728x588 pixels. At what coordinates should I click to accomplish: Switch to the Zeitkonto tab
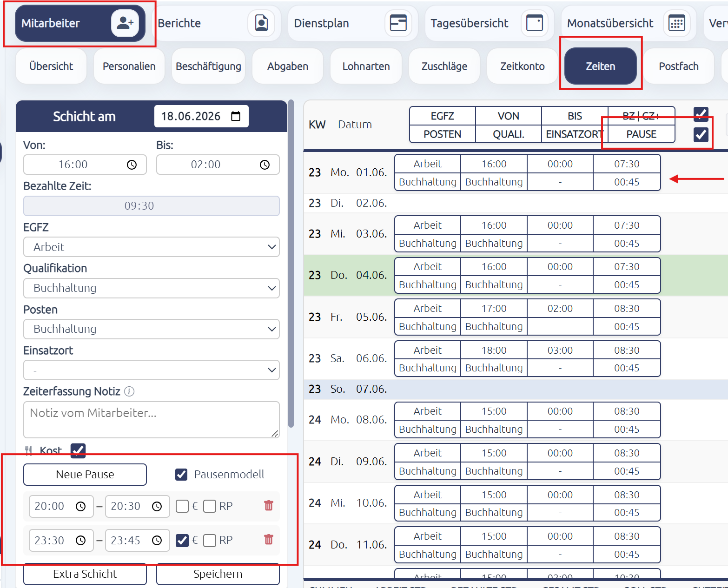point(523,66)
